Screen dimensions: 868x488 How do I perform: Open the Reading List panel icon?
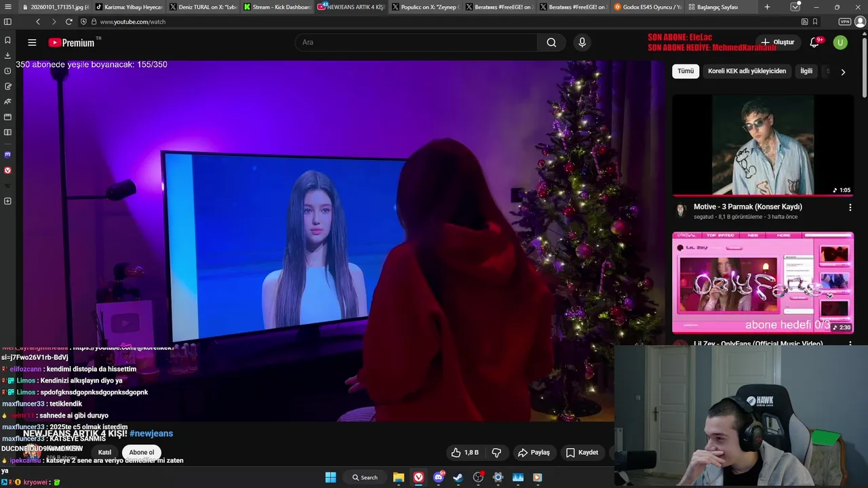[x=7, y=132]
